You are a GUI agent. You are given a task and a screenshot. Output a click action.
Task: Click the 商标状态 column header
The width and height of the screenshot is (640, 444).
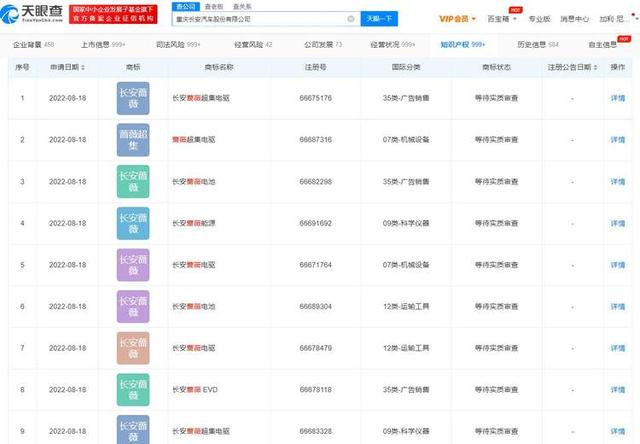click(496, 67)
